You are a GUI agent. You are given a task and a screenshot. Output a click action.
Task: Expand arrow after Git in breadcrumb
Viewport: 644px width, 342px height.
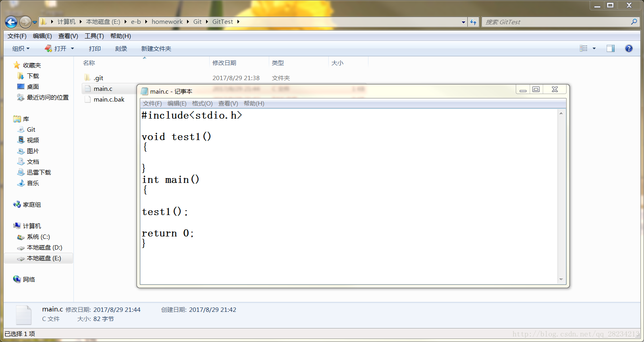coord(207,22)
